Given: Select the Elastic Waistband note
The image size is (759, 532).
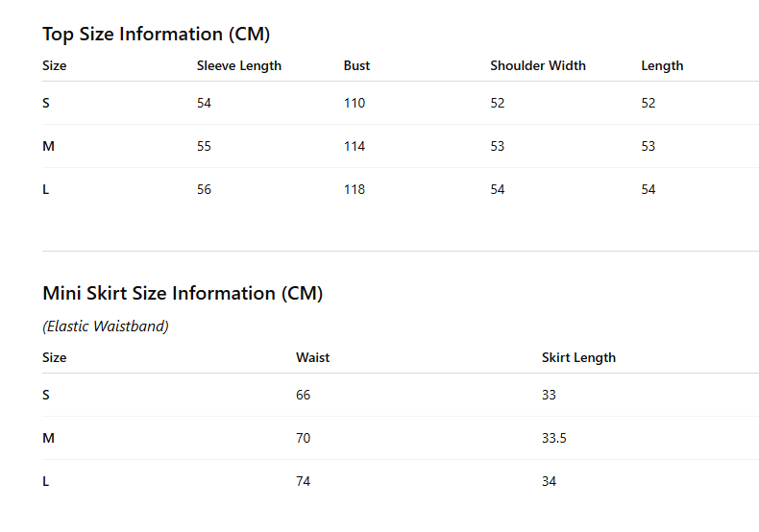Looking at the screenshot, I should tap(106, 326).
